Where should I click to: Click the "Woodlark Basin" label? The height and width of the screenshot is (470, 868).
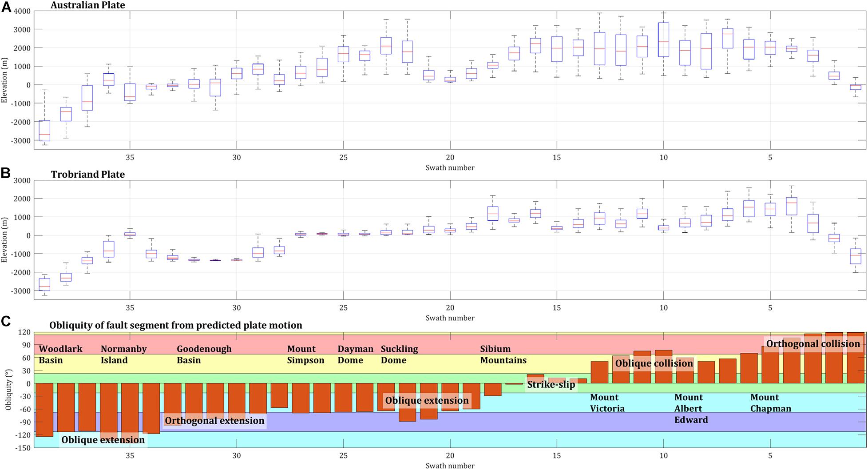tap(61, 354)
